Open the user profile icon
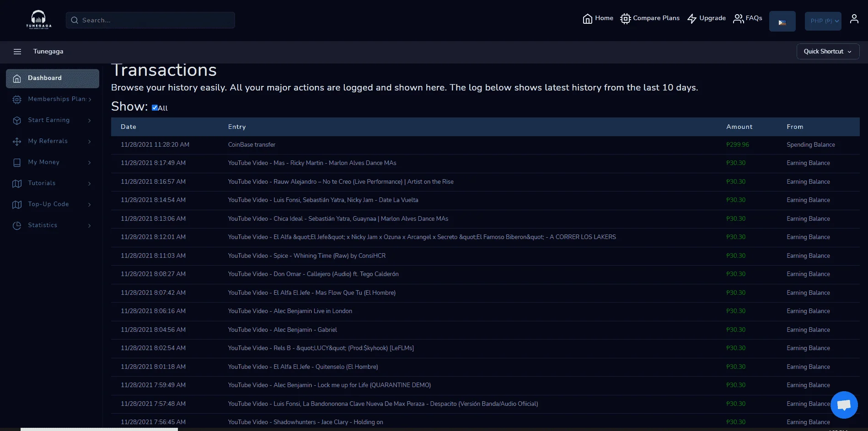 [854, 19]
